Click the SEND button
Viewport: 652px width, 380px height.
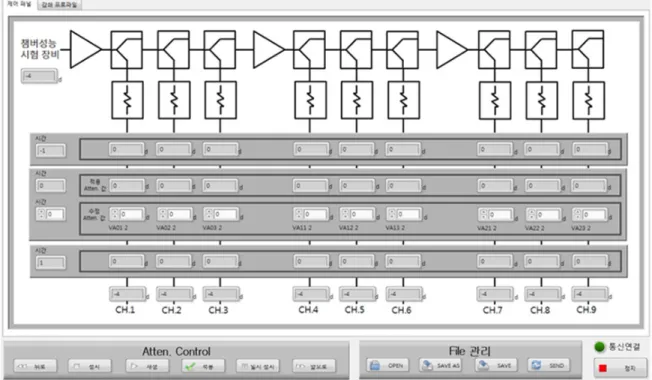549,365
